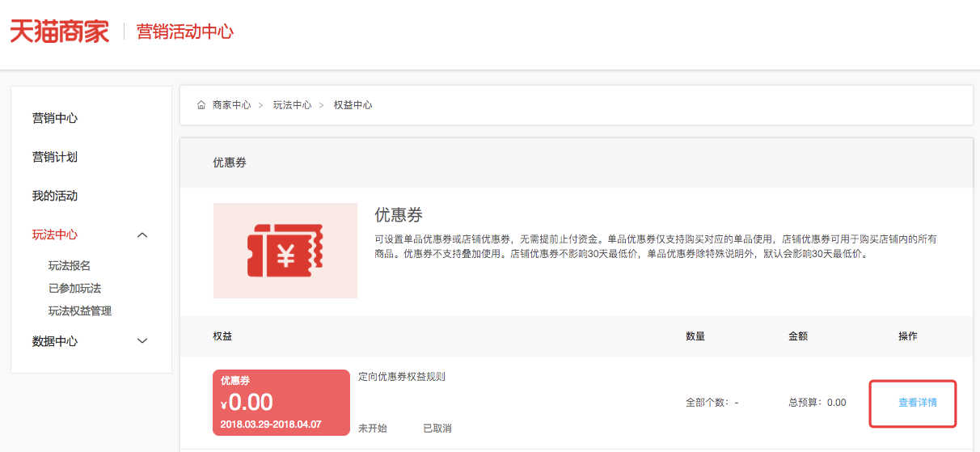Screen dimensions: 980x452
Task: Click 权益中心 breadcrumb item
Action: coord(353,105)
